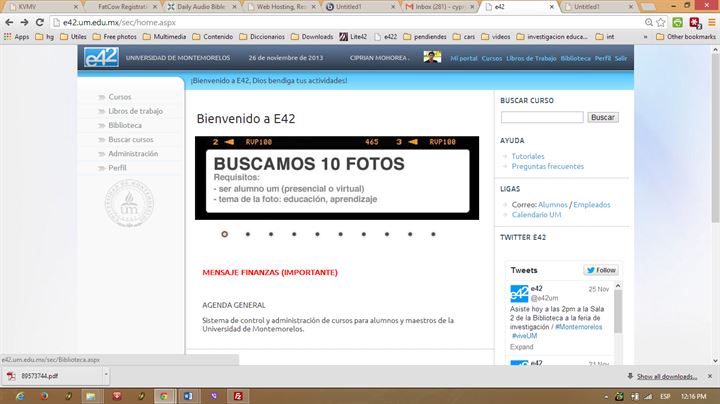Image resolution: width=720 pixels, height=404 pixels.
Task: Switch to Daily Audio Bible tab
Action: click(x=201, y=7)
